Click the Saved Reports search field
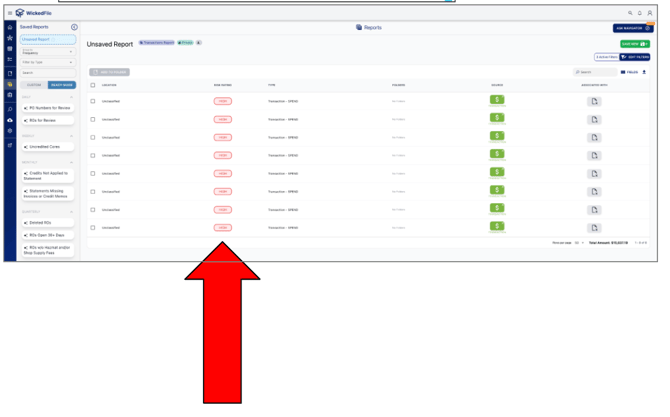The width and height of the screenshot is (670, 417). pos(48,73)
